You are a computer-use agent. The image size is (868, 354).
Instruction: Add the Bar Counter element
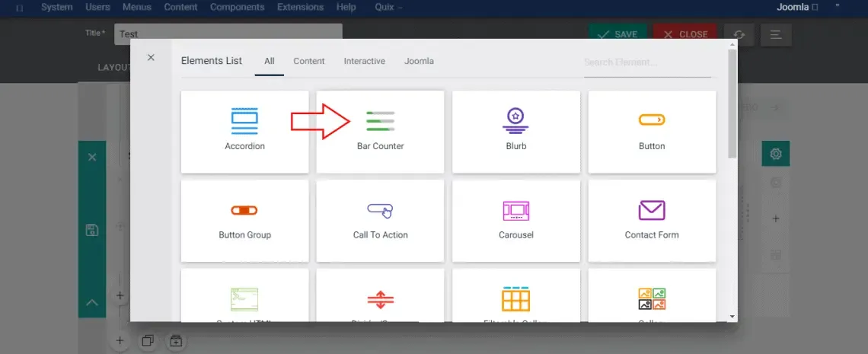click(x=380, y=132)
